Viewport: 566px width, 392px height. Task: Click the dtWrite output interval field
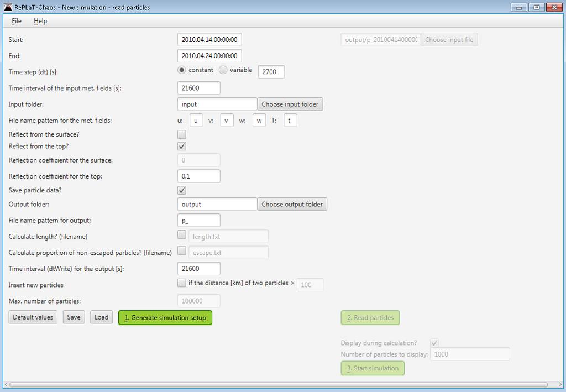[x=198, y=269]
